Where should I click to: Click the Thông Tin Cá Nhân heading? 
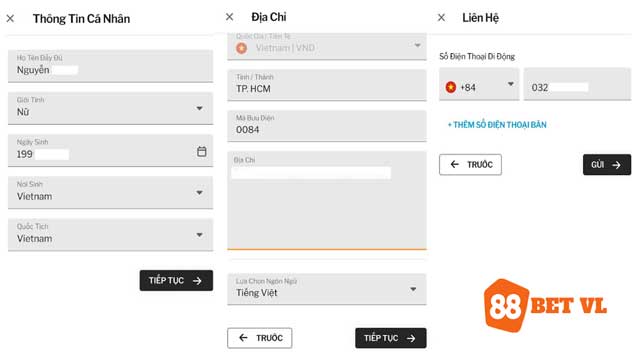81,19
